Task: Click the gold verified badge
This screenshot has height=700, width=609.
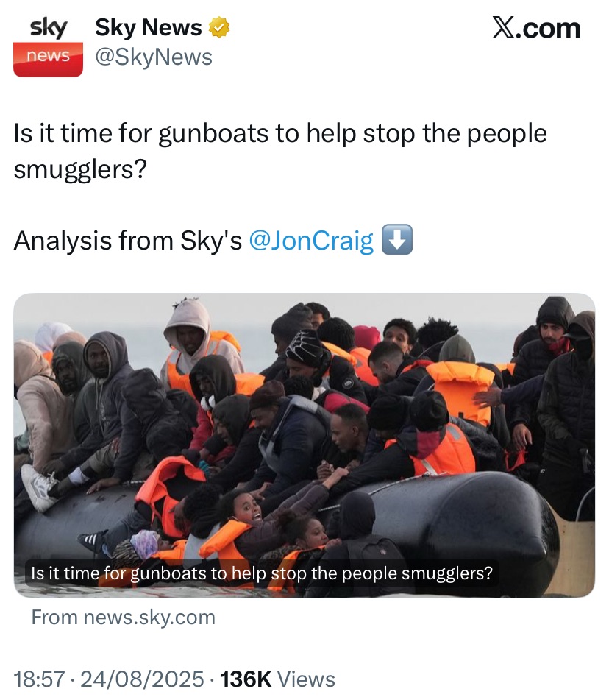Action: [x=219, y=28]
